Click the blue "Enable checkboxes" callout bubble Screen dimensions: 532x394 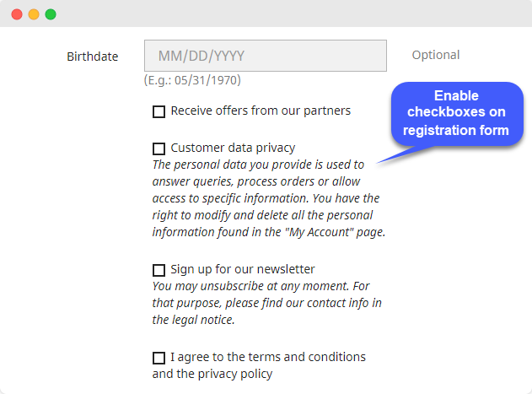click(455, 113)
